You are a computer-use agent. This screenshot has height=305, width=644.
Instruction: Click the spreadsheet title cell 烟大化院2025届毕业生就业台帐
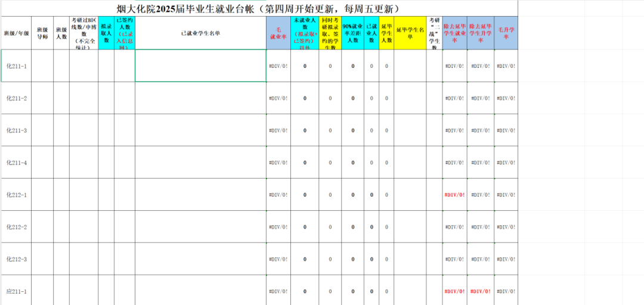tap(258, 9)
